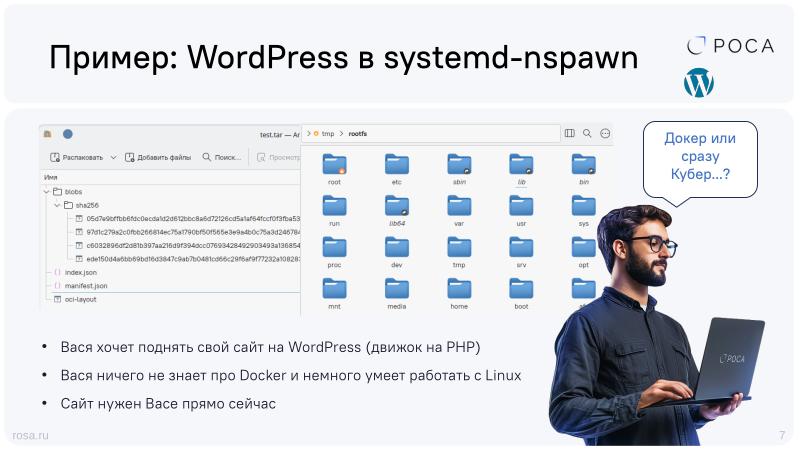Open the srv folder
This screenshot has height=450, width=801.
pyautogui.click(x=521, y=247)
